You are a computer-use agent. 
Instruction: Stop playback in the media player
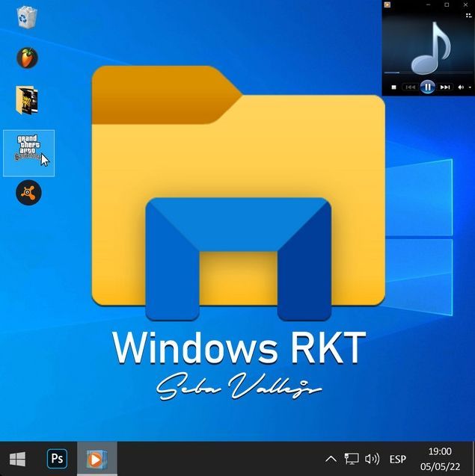[394, 87]
